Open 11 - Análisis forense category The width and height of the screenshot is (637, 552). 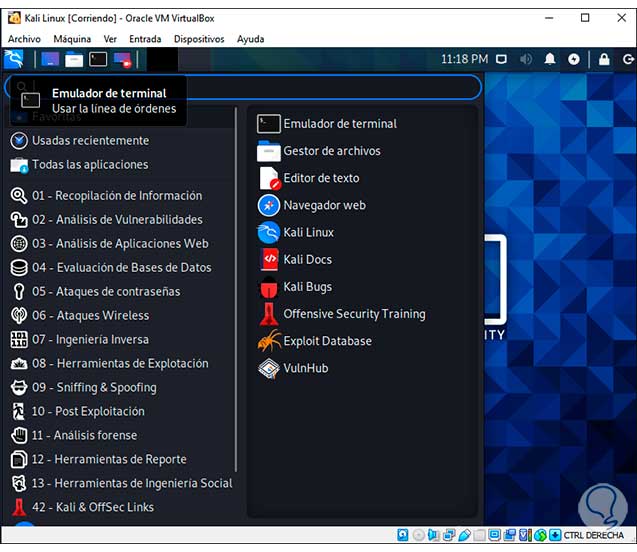(74, 435)
